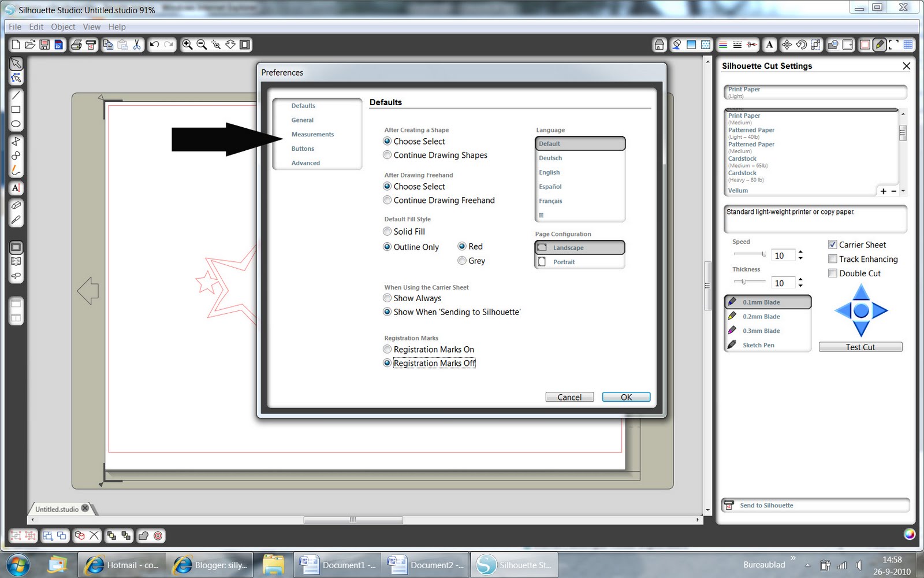
Task: Open pattern fill window icon
Action: (x=706, y=45)
